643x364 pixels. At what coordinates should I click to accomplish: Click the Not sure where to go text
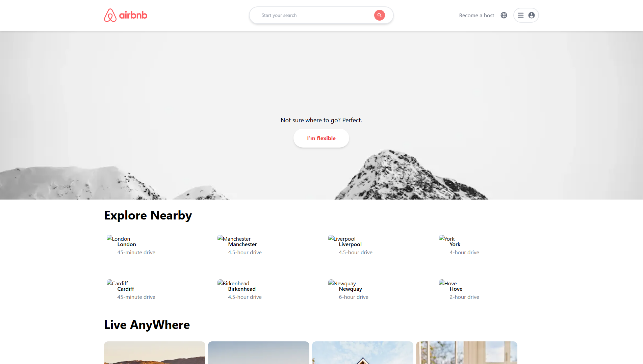[x=321, y=120]
